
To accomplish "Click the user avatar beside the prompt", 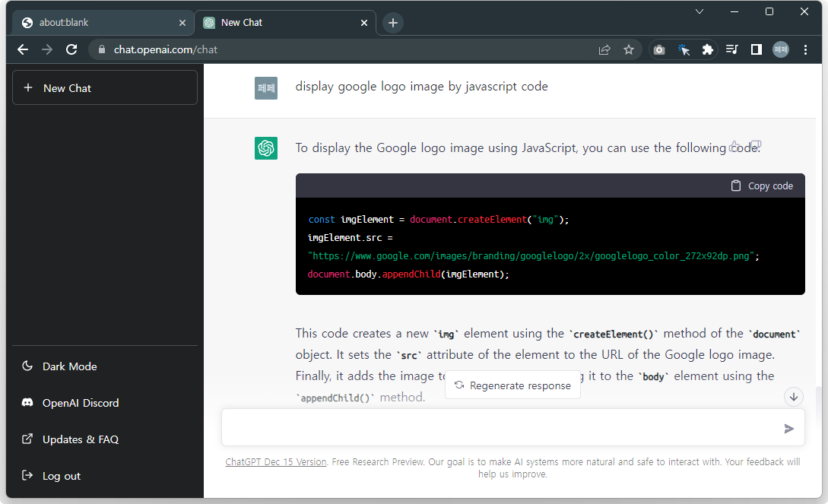I will pos(266,88).
